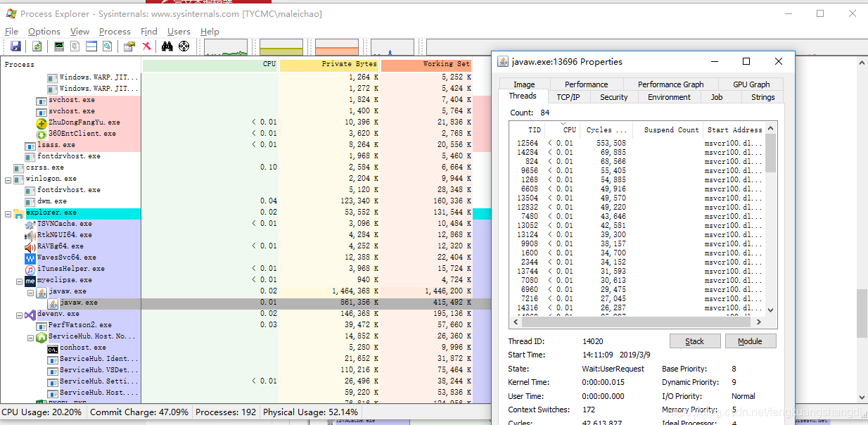
Task: Click the binoculars Find Handle icon
Action: tap(167, 46)
